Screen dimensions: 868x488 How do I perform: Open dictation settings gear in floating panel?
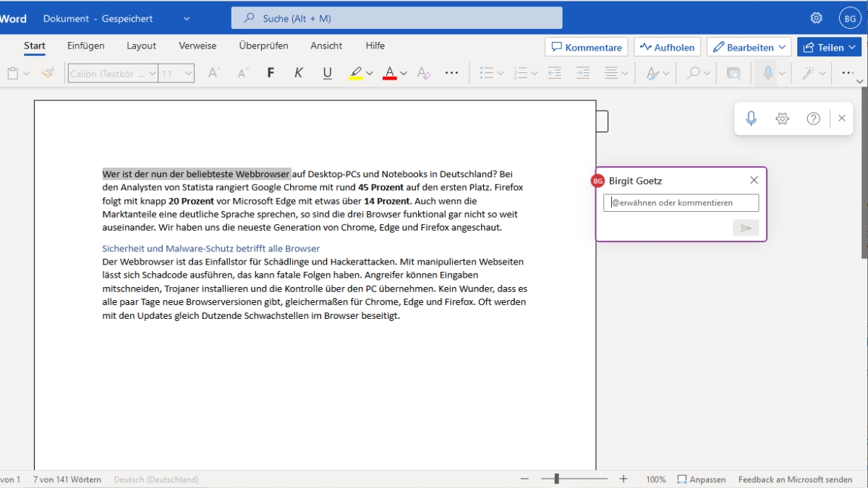[782, 119]
